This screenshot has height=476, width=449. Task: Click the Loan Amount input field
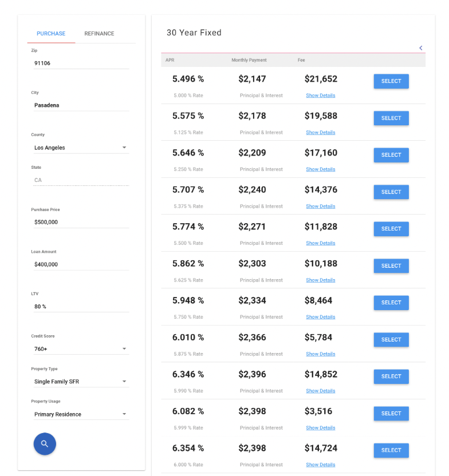(80, 264)
